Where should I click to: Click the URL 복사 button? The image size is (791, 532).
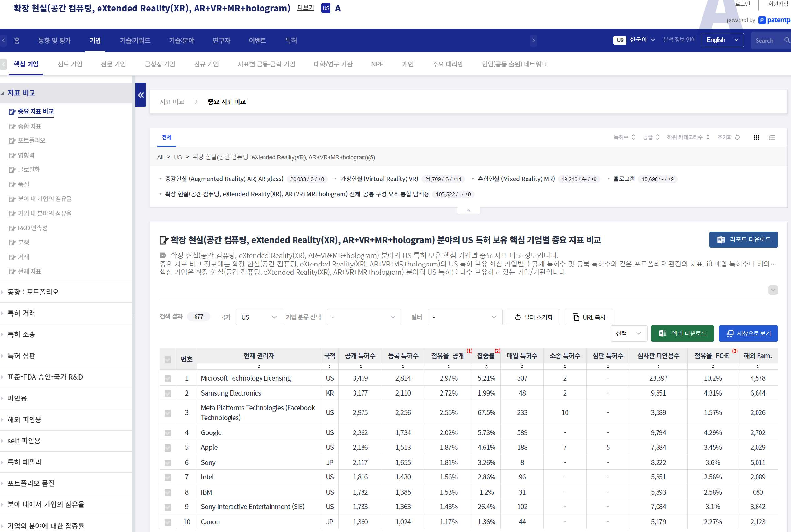589,317
